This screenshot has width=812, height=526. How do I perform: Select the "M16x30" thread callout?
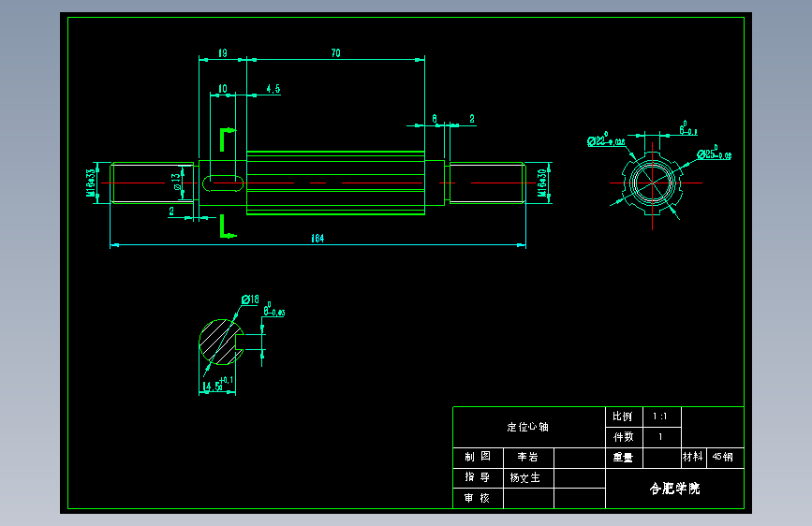[541, 183]
